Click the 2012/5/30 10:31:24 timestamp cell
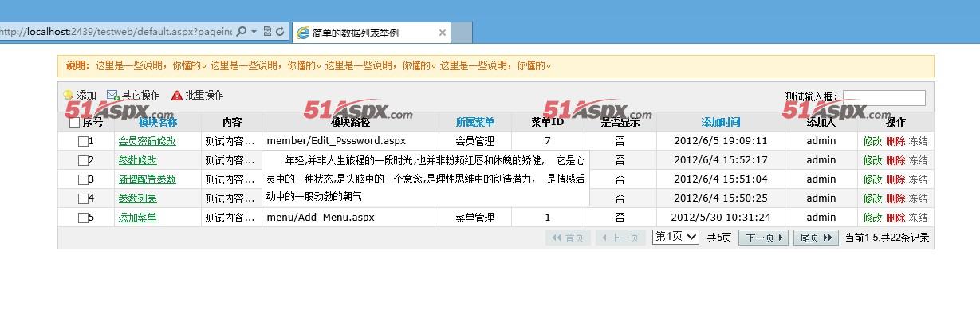This screenshot has width=980, height=330. tap(721, 218)
